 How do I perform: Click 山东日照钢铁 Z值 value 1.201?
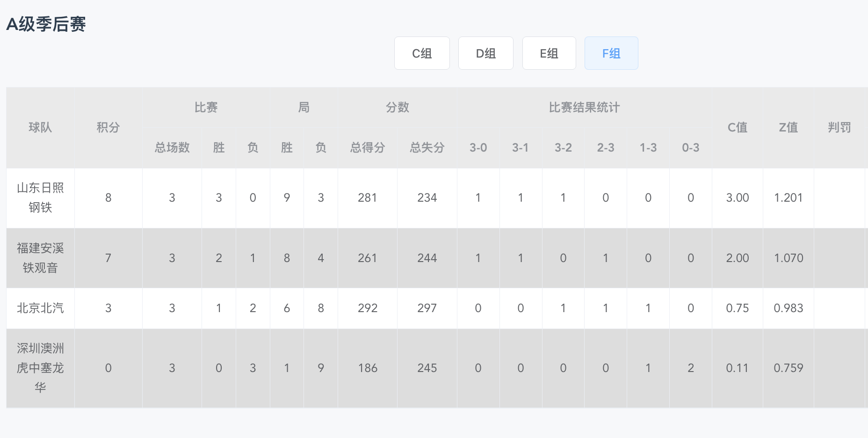pos(788,197)
